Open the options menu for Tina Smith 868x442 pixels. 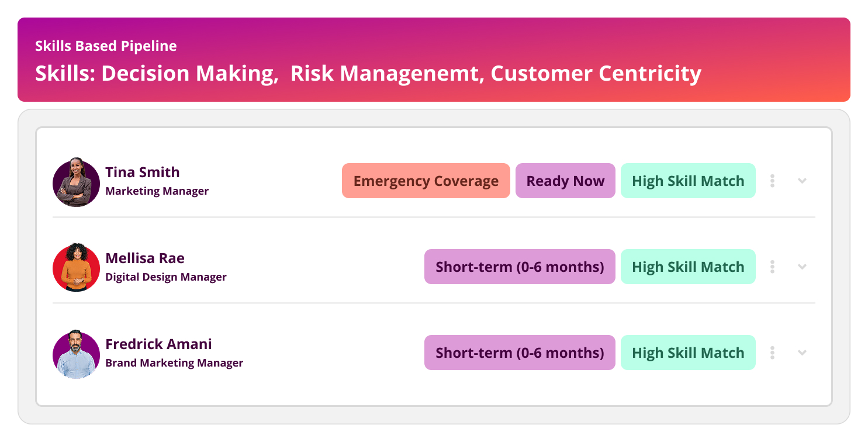click(x=773, y=181)
